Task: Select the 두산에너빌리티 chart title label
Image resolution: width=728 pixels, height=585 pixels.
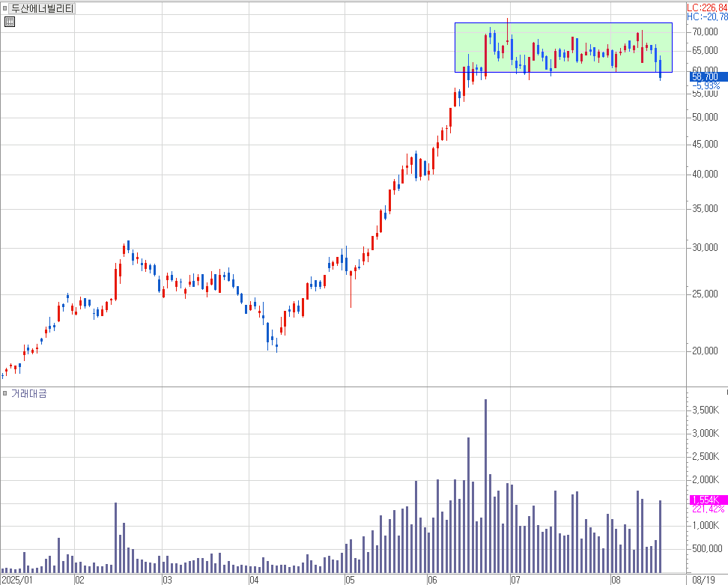Action: (43, 8)
